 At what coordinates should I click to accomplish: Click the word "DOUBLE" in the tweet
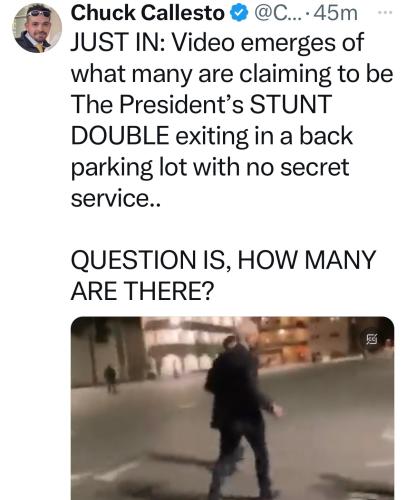120,135
